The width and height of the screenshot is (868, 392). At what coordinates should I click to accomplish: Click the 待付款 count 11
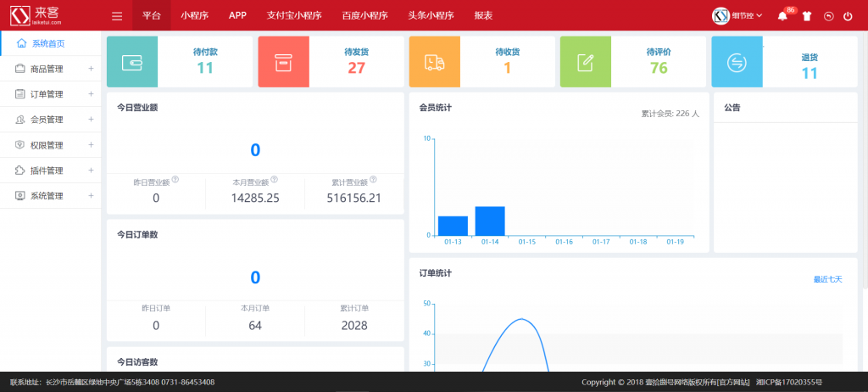coord(205,68)
